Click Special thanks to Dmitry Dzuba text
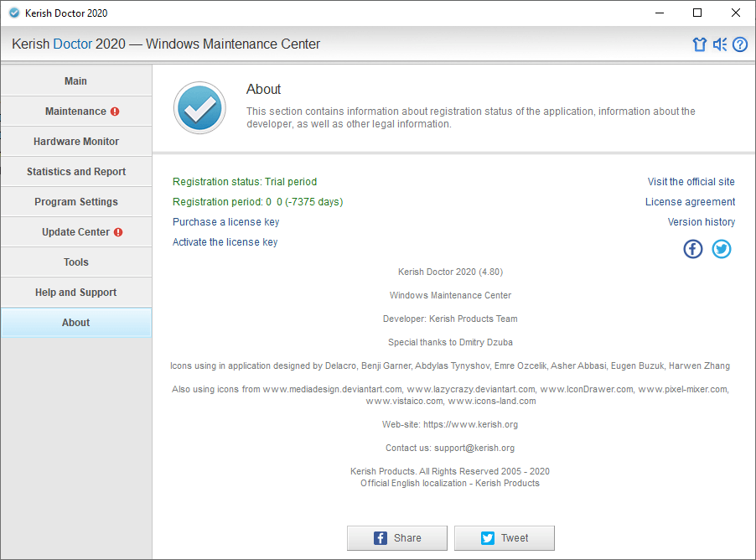This screenshot has width=756, height=560. [x=450, y=343]
